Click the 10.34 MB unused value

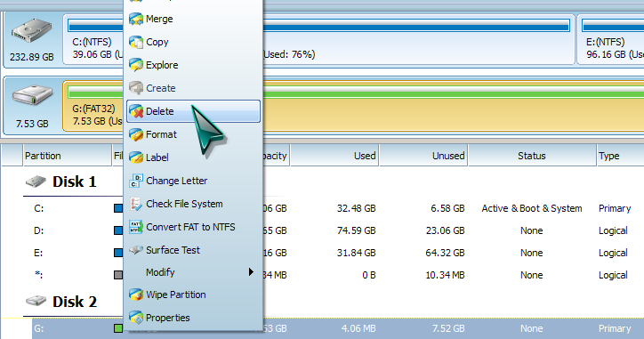(x=446, y=275)
